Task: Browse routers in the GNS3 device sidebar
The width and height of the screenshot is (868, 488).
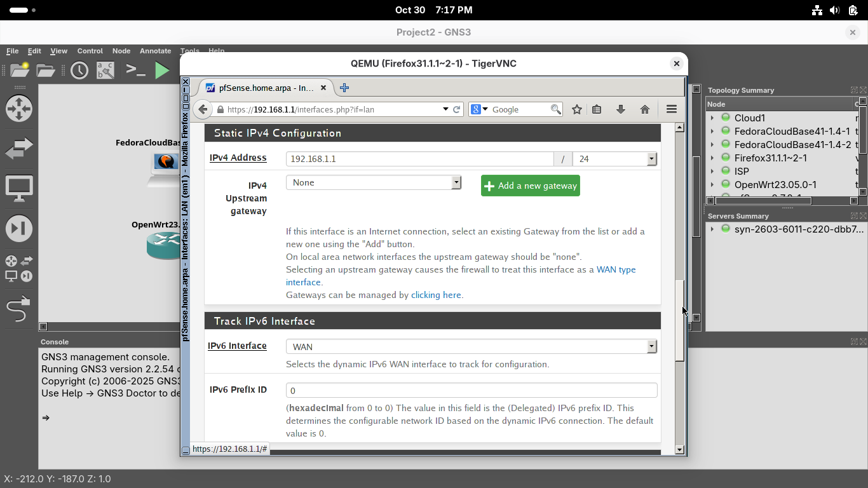Action: [18, 108]
